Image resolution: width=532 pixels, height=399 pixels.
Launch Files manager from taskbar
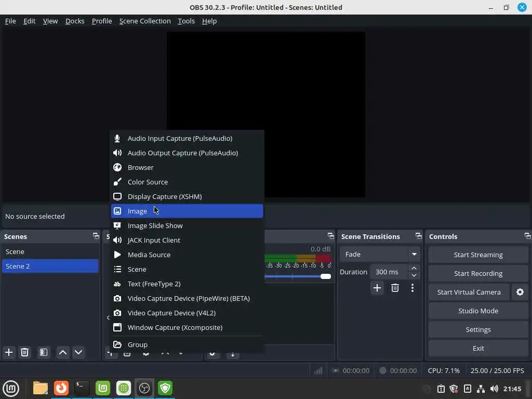tap(41, 388)
